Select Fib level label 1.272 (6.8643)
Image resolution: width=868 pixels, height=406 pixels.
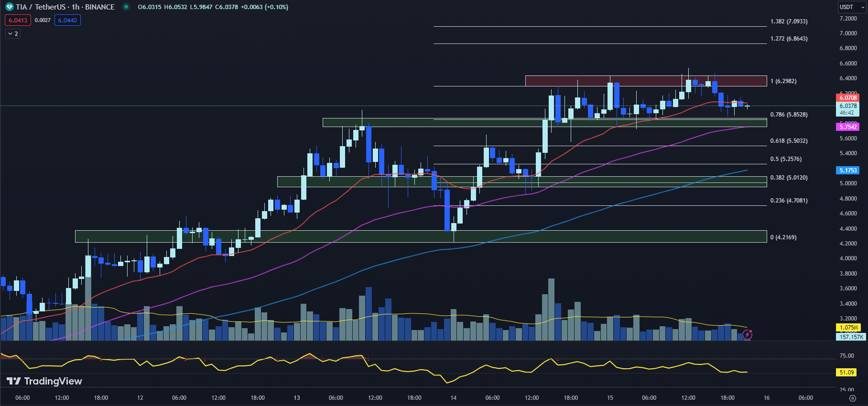[x=789, y=39]
